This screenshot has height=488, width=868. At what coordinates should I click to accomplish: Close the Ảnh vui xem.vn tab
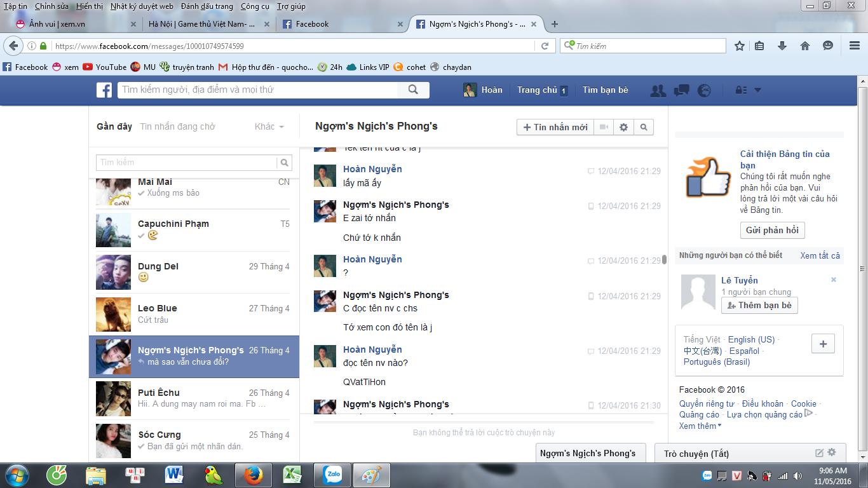(x=133, y=24)
